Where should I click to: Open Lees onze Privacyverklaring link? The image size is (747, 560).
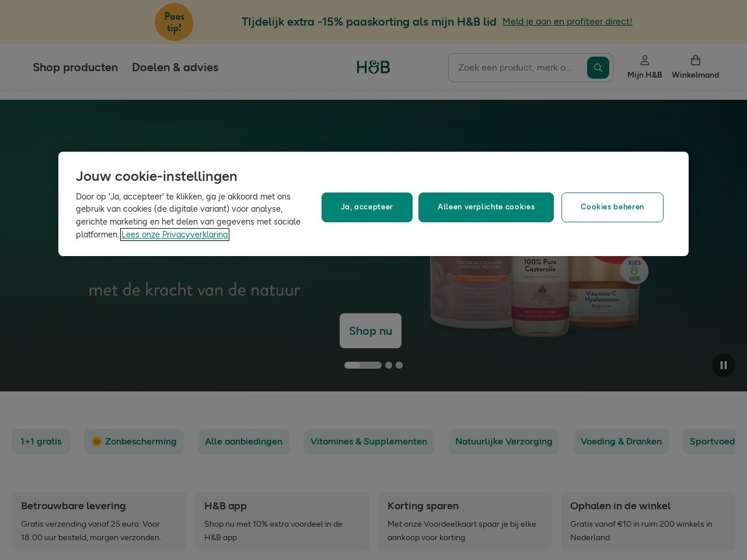(x=174, y=235)
